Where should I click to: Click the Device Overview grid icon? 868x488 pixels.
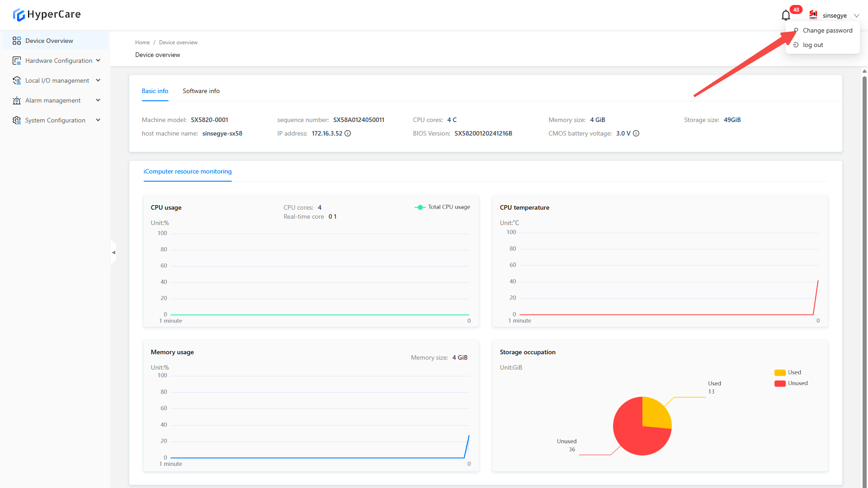click(x=17, y=41)
